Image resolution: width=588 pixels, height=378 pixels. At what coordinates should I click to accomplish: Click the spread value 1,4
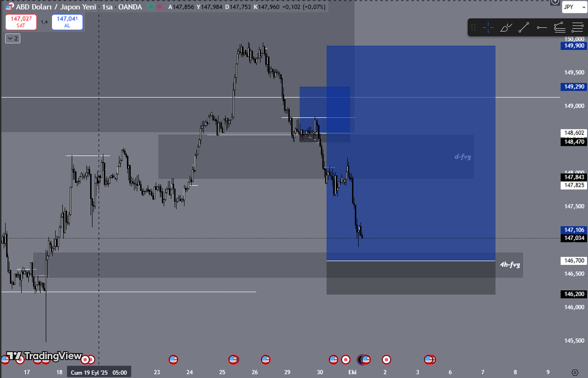point(44,22)
